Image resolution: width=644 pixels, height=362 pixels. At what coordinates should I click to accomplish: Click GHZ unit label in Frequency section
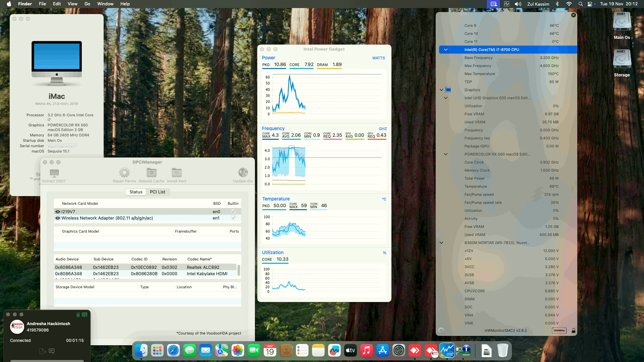(x=383, y=129)
